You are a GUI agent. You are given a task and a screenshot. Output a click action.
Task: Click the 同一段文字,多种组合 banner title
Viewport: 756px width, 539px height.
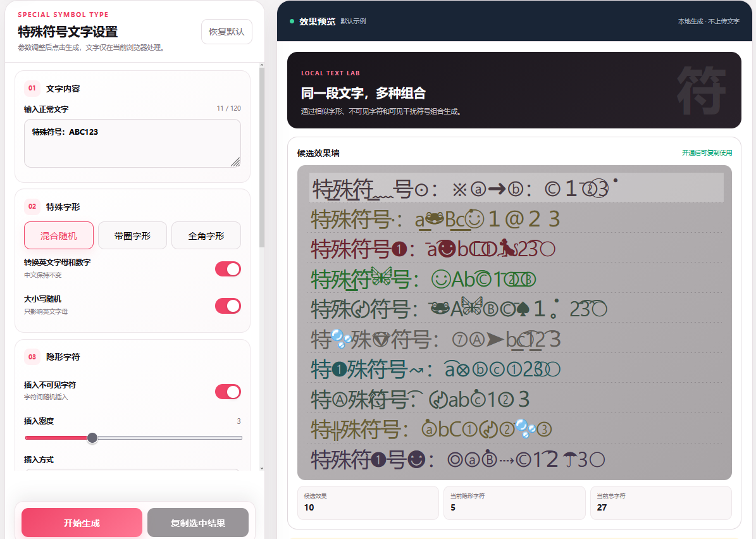[x=364, y=93]
